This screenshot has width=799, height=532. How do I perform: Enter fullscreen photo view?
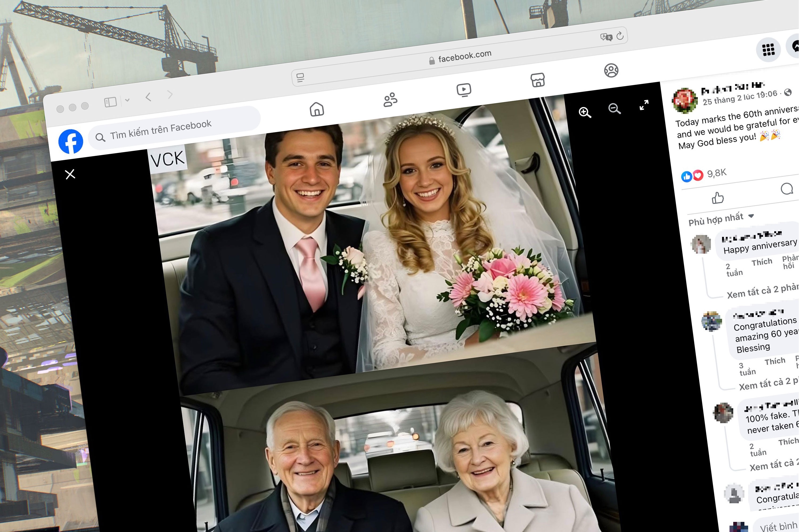coord(644,105)
